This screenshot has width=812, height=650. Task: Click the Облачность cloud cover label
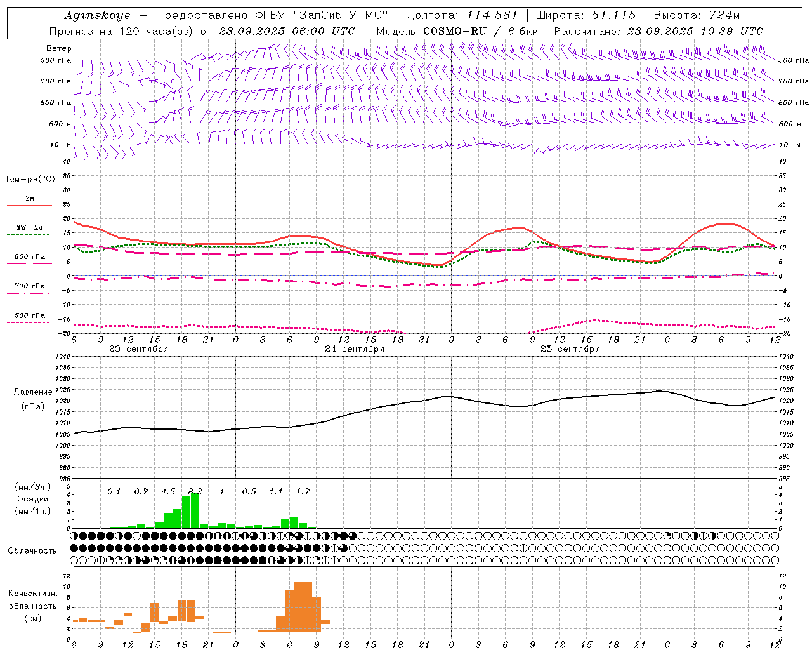click(x=32, y=551)
